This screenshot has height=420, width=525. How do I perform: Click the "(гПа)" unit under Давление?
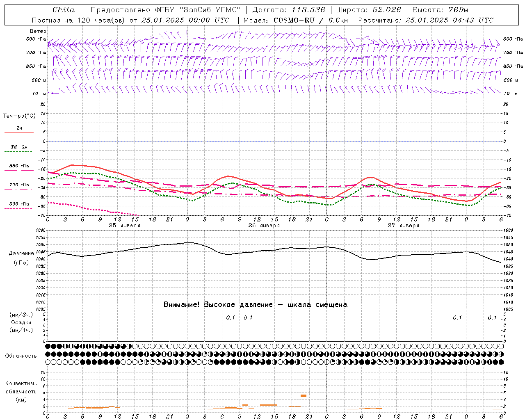(21, 262)
